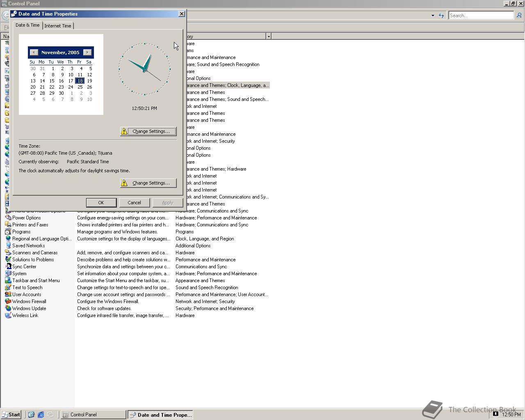Cancel the Date and Time dialog

tap(134, 203)
